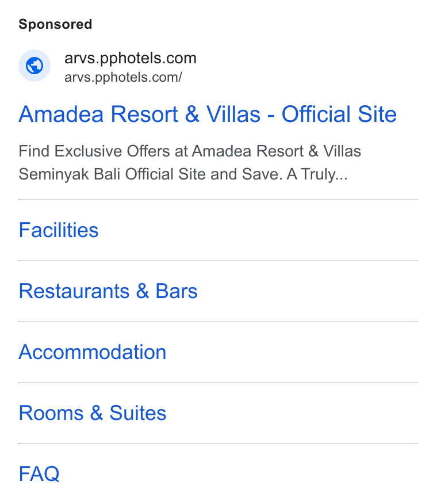437x504 pixels.
Task: Open the Amadea Resort & Villas headline link
Action: pos(208,114)
